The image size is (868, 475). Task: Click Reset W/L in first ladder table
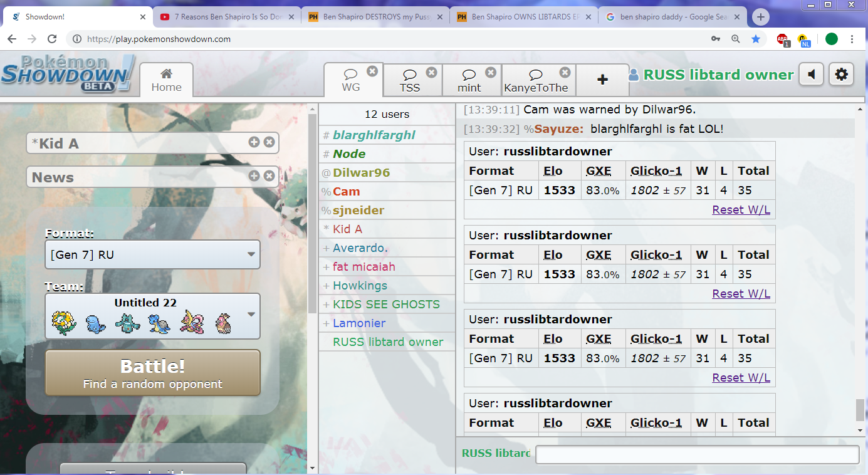coord(741,210)
